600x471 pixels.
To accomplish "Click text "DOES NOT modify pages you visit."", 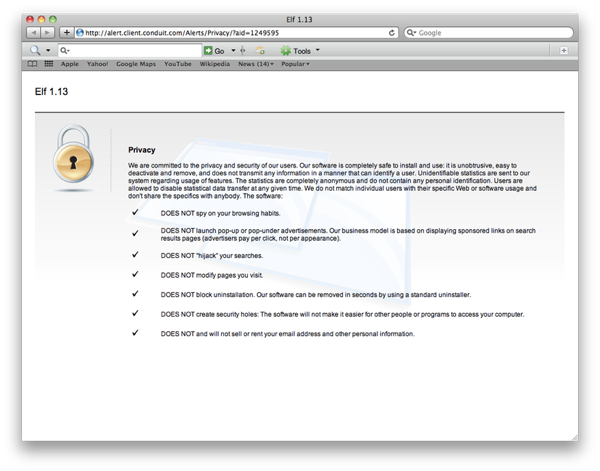I will tap(212, 275).
